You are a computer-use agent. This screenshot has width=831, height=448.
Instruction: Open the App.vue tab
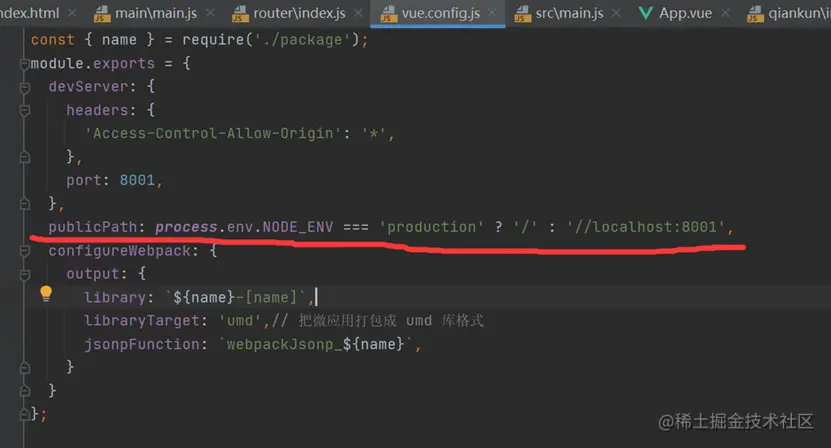[685, 13]
